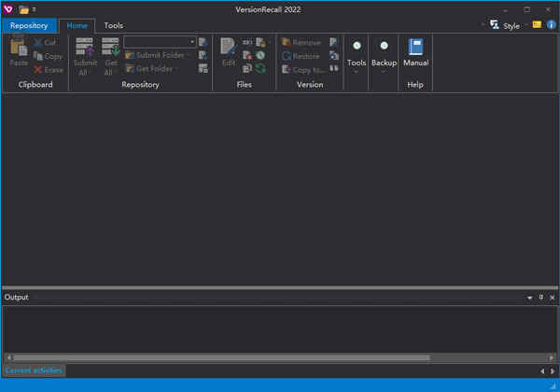
Task: Switch to the Tools ribbon tab
Action: click(x=114, y=26)
